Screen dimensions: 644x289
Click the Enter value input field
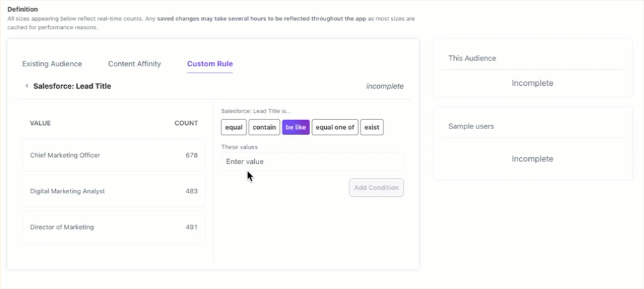pos(312,162)
